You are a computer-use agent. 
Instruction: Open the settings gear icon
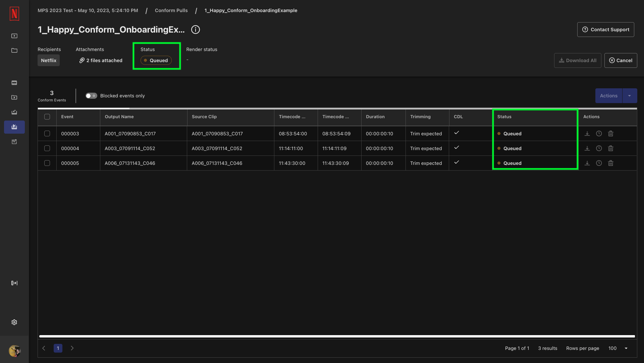coord(14,322)
